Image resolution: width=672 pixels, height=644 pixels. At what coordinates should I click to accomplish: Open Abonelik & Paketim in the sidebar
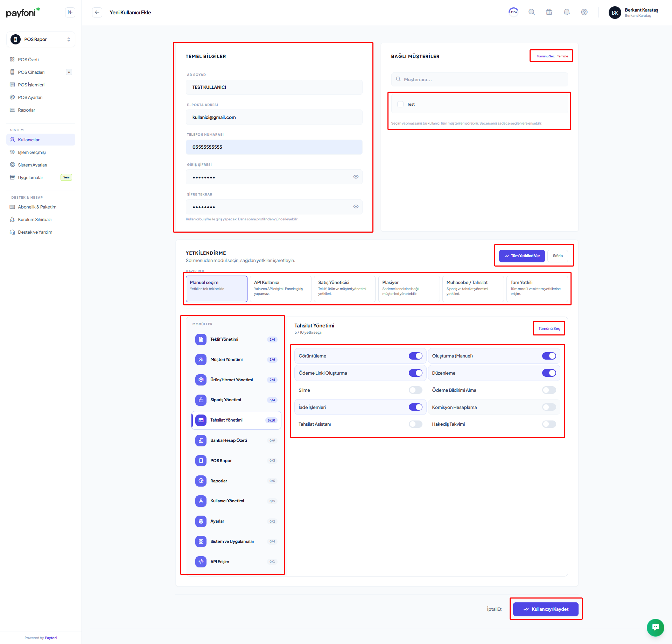pos(41,207)
